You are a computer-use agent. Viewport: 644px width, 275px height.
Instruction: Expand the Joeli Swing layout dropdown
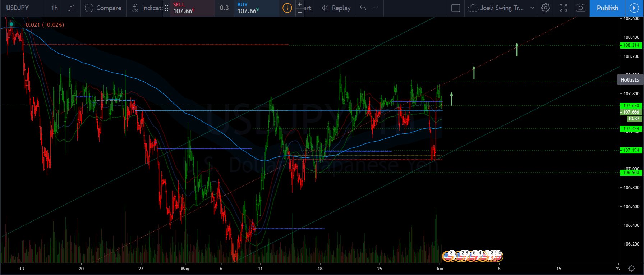click(x=532, y=8)
